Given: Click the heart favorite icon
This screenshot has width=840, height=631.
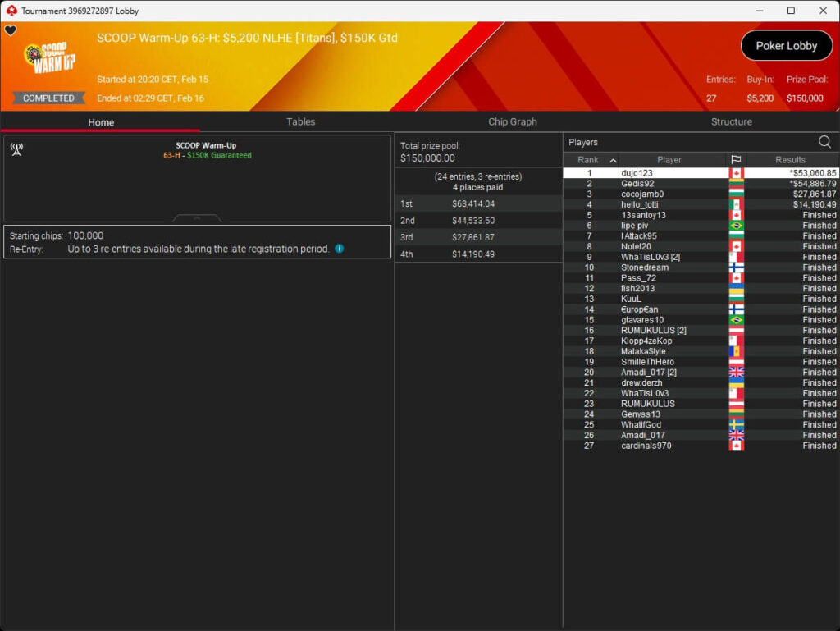Looking at the screenshot, I should click(x=11, y=31).
